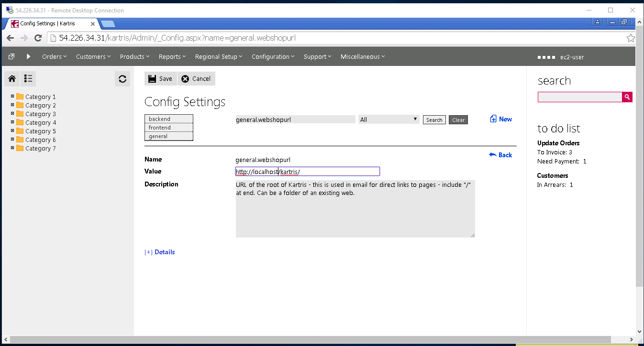Screen dimensions: 644x346
Task: Click the arrow icon next to the external-link icon
Action: [x=28, y=56]
